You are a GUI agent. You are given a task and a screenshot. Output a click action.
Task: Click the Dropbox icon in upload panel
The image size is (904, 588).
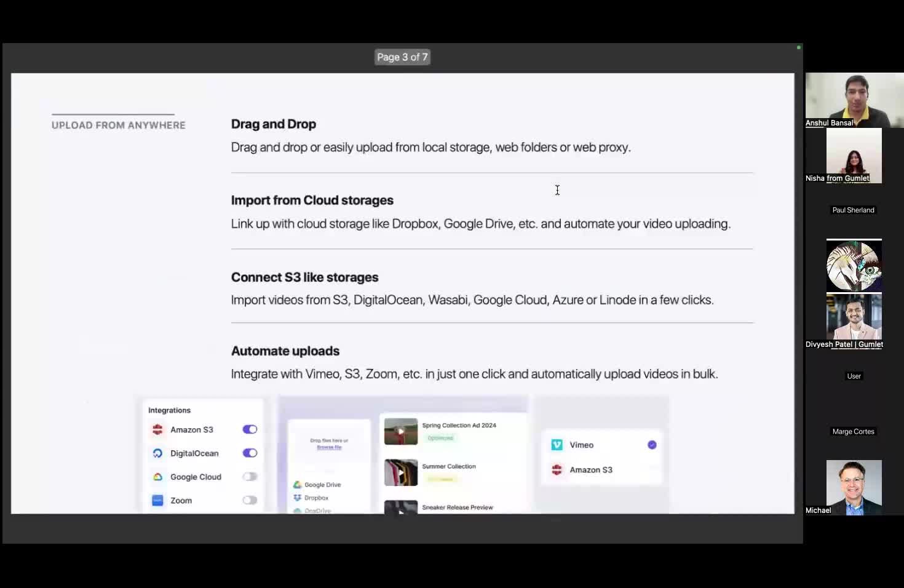point(298,498)
